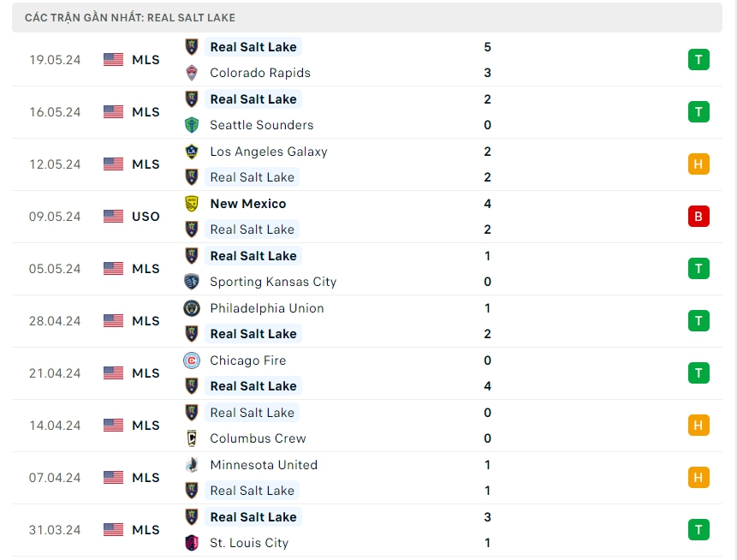The width and height of the screenshot is (737, 560).
Task: Click the orange H badge for 12.05.24
Action: coord(698,164)
